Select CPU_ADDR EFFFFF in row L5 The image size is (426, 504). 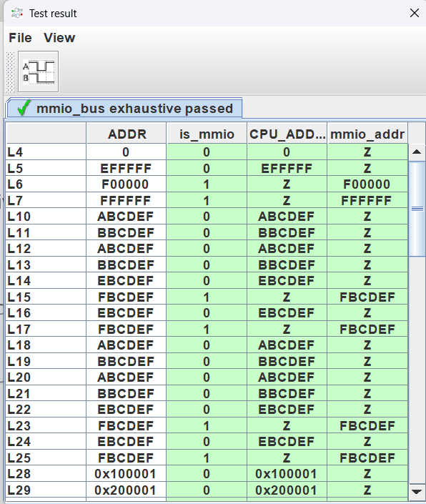click(287, 168)
